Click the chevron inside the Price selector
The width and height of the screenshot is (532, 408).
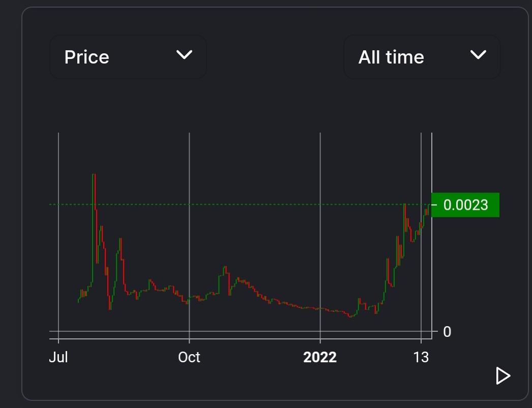point(184,55)
